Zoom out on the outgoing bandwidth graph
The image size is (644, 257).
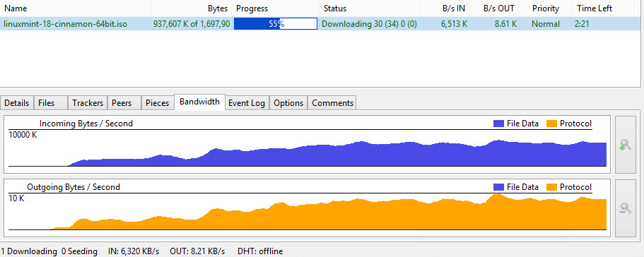tap(625, 208)
